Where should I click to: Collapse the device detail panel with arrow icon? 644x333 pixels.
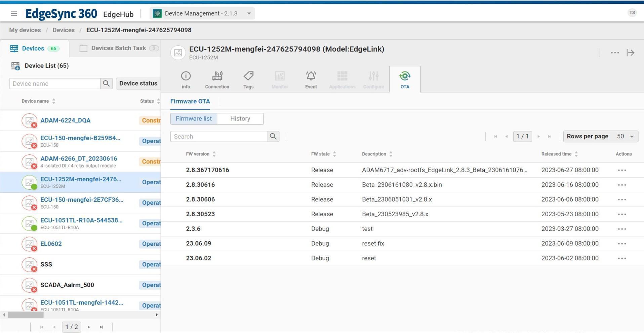point(630,53)
